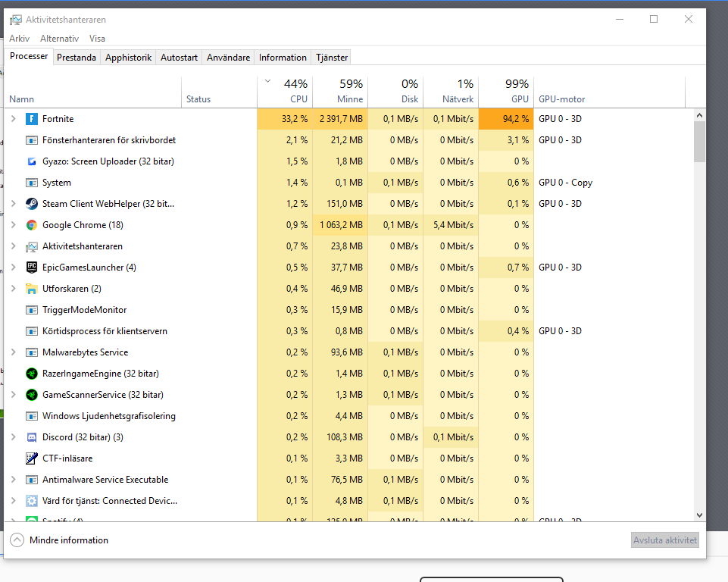Click the CTF-inläsare pen icon

pos(32,458)
